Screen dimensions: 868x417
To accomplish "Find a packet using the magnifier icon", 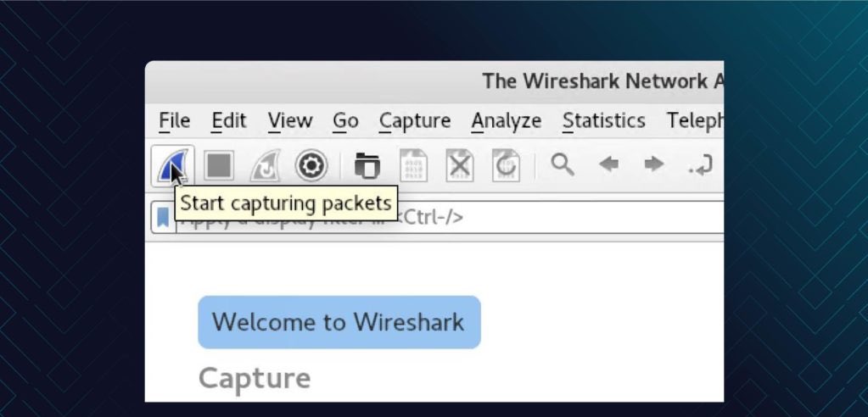I will coord(563,164).
